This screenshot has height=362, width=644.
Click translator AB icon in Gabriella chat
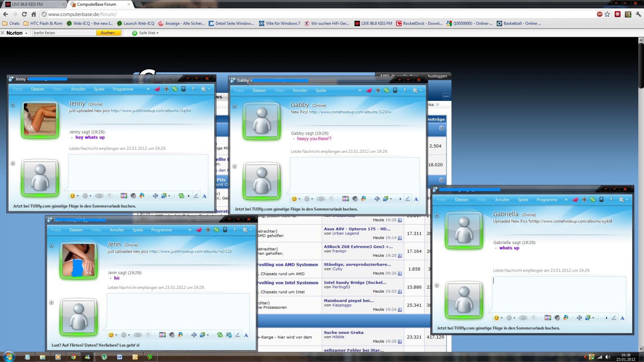pyautogui.click(x=579, y=318)
